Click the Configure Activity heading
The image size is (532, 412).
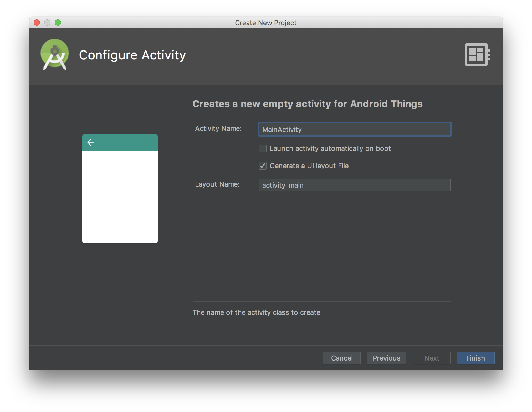point(132,55)
